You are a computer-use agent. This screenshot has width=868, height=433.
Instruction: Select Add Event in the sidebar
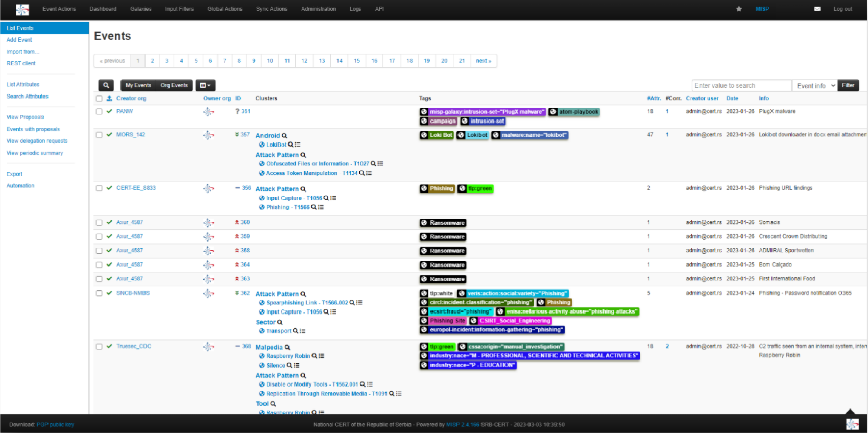pos(19,40)
